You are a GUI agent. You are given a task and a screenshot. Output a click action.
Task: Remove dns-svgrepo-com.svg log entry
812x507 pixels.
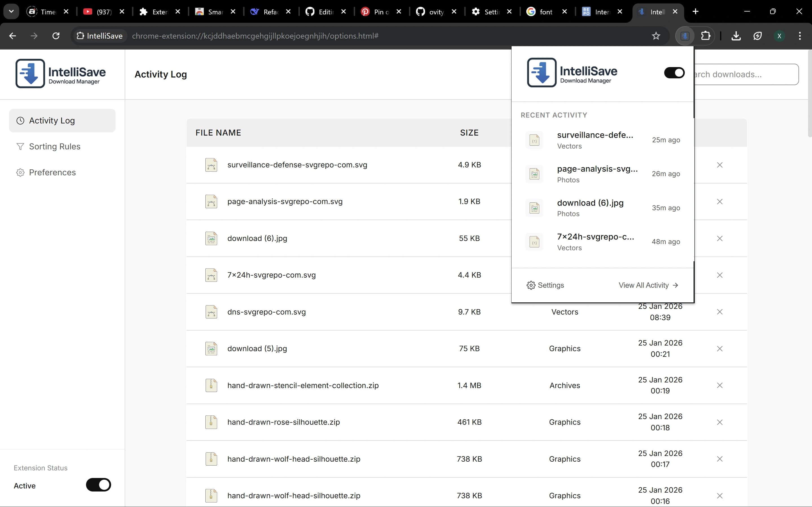coord(719,312)
